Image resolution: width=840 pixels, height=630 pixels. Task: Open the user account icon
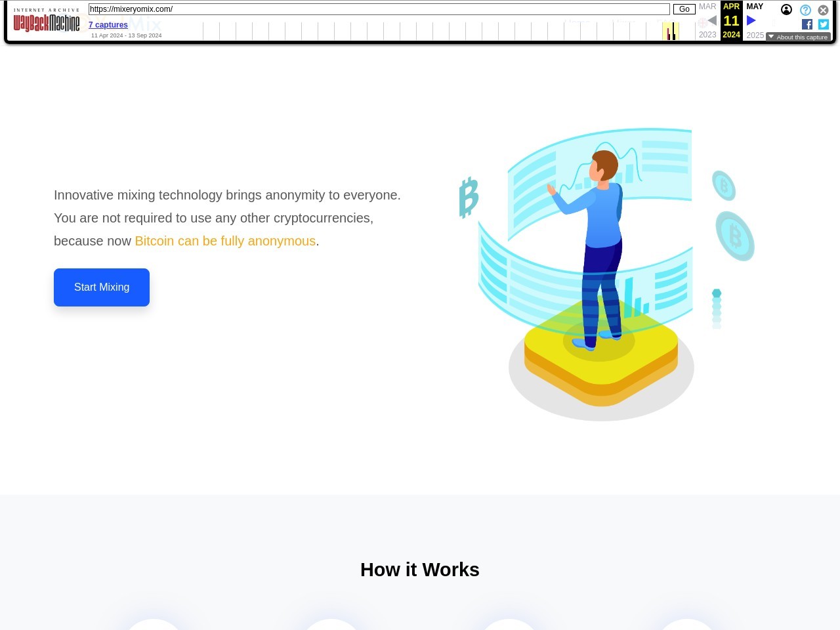(x=786, y=10)
